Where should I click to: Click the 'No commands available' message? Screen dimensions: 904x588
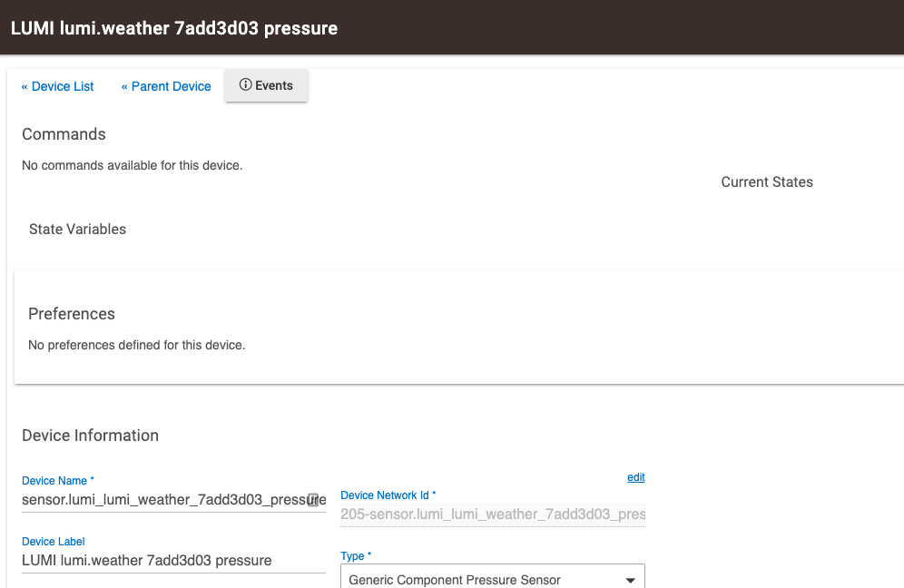132,166
